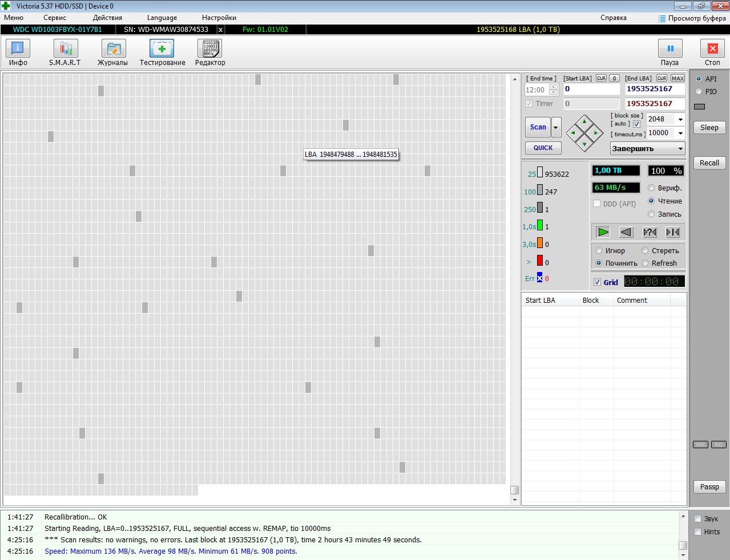Open the Настройки menu
Screen dimensions: 730x560
click(219, 18)
